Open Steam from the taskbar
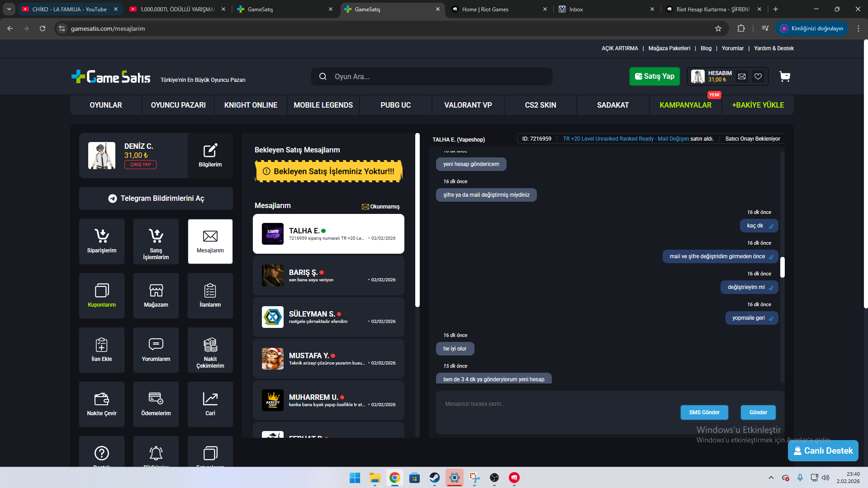This screenshot has height=488, width=868. [x=435, y=478]
